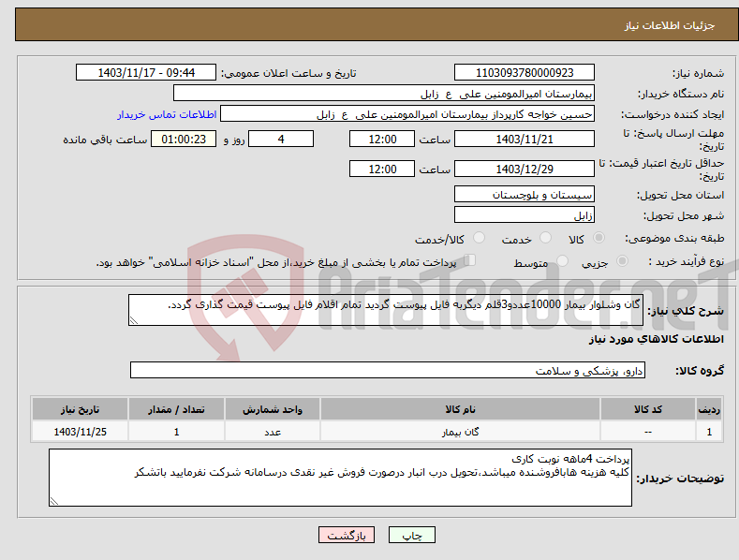Screen dimensions: 739x560
Task: Click the delivery province field سیستان و بلوچستان
Action: pos(525,194)
